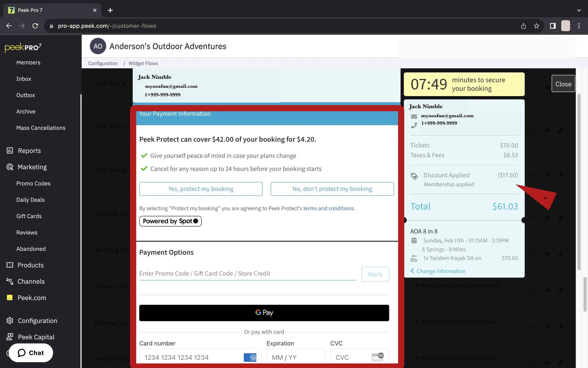The image size is (588, 368).
Task: Open Marketing section icon
Action: click(x=10, y=167)
